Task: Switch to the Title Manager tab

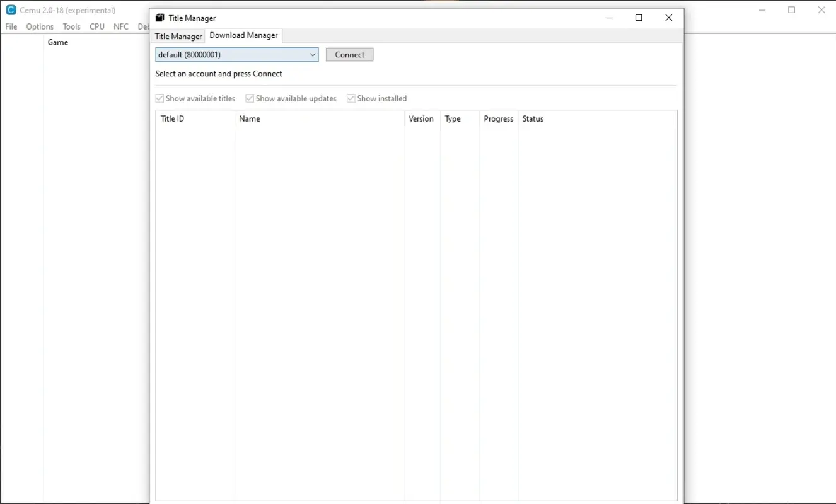Action: coord(178,36)
